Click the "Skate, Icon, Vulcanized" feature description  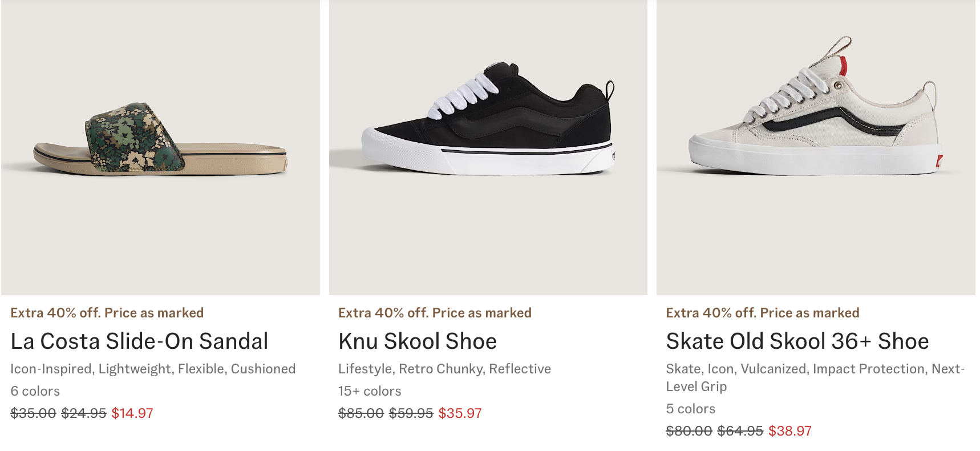(815, 369)
